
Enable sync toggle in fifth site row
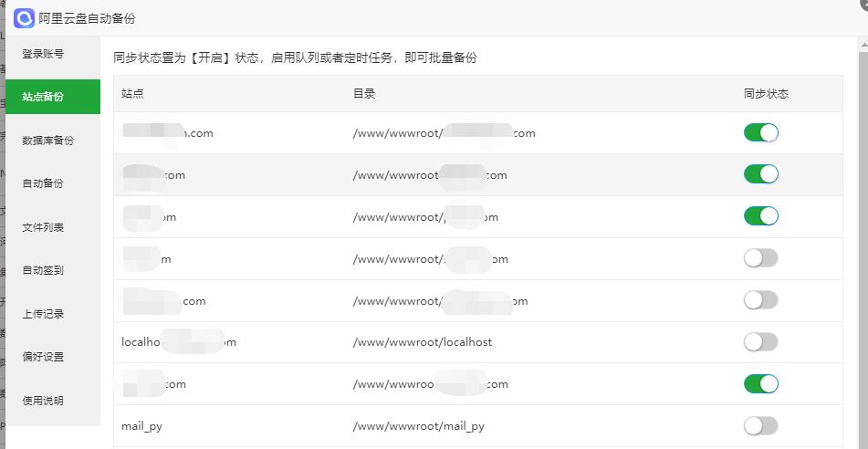pos(760,300)
